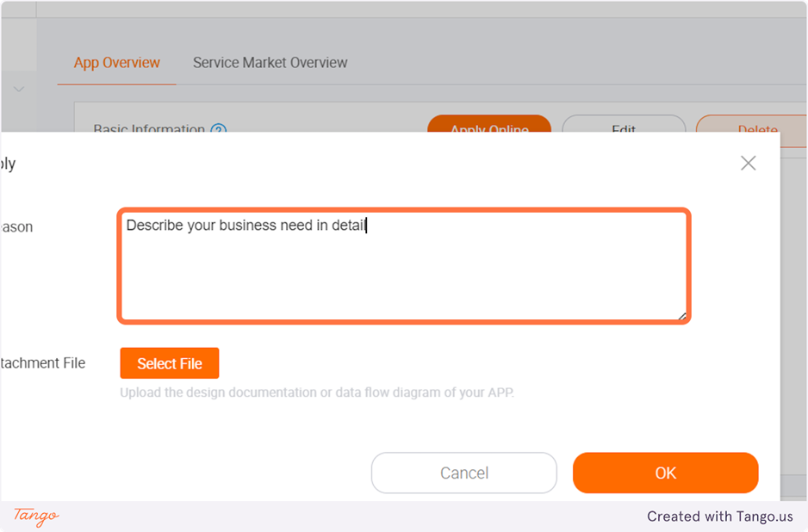Open the Service Market Overview tab
This screenshot has width=808, height=532.
pos(270,63)
